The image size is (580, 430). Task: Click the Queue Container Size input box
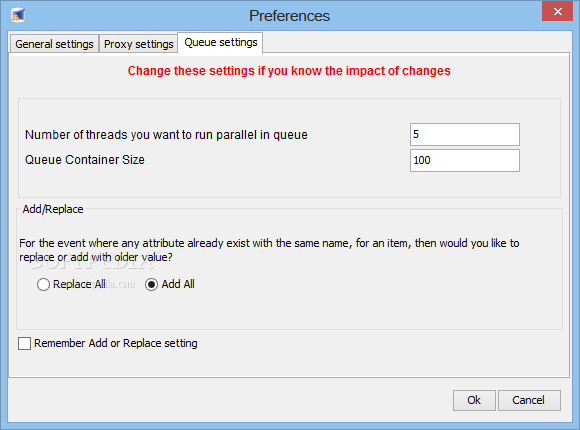click(x=465, y=160)
